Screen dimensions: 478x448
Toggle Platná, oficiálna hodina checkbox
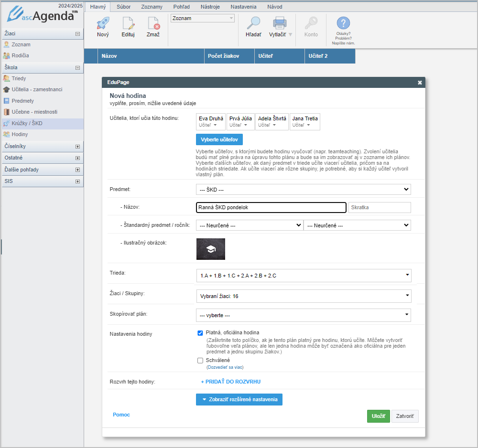pos(200,333)
